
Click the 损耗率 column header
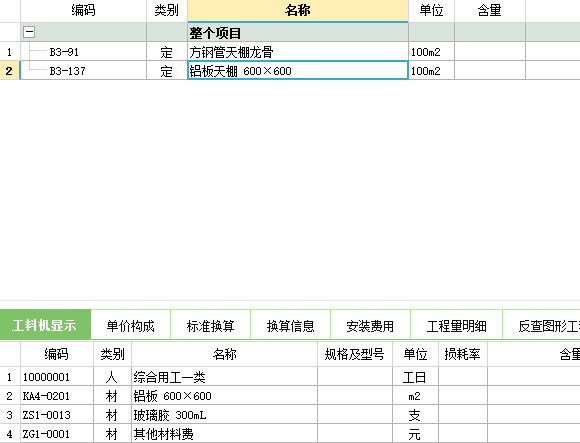coord(463,354)
